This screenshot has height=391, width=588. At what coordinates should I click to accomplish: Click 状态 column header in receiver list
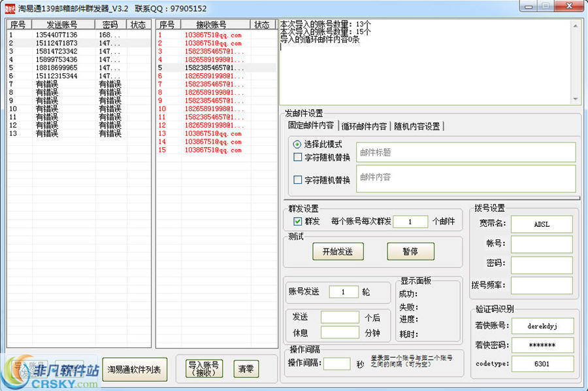pyautogui.click(x=263, y=24)
